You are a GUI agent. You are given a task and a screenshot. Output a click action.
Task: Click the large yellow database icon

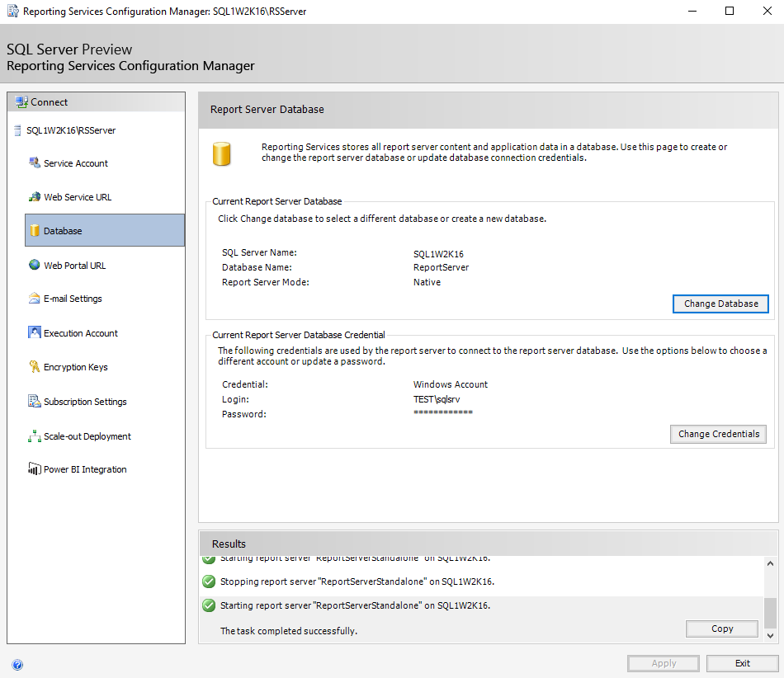click(221, 153)
